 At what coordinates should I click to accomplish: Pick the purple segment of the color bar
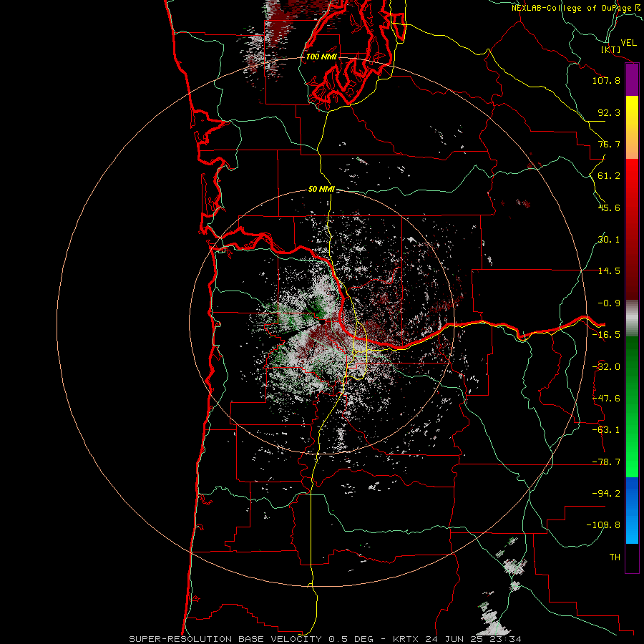[632, 80]
